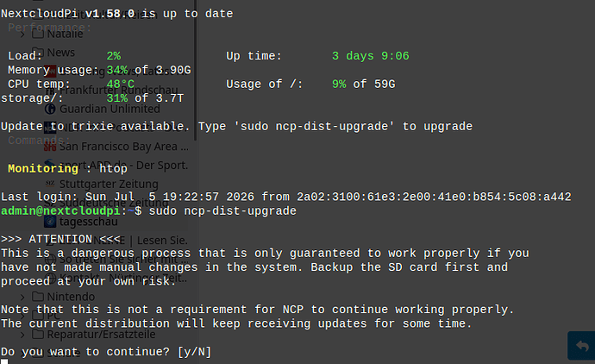Expand the Reparatur/Ersatzteile folder chevron
The width and height of the screenshot is (595, 364).
(22, 335)
